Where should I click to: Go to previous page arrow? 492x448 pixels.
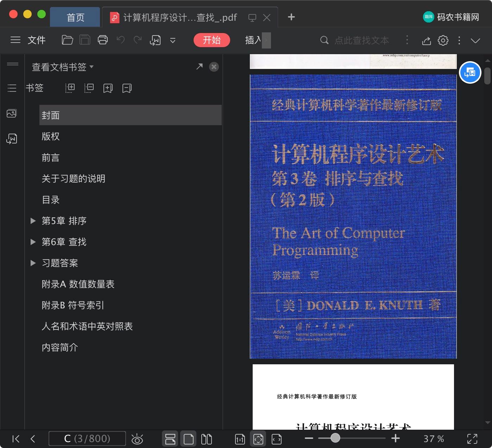tap(33, 439)
